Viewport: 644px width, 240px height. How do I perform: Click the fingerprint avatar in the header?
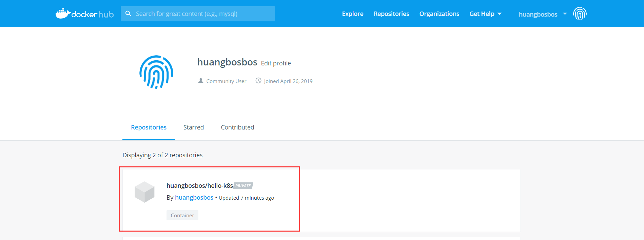(580, 14)
